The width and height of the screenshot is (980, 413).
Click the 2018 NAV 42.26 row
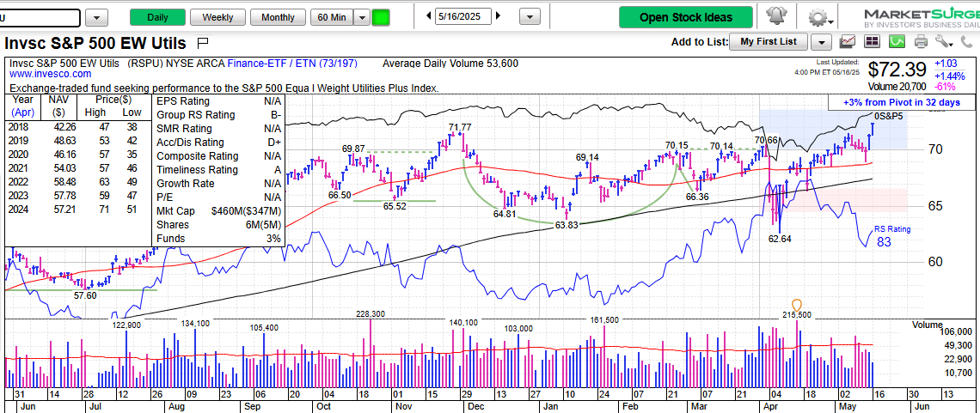tap(77, 127)
